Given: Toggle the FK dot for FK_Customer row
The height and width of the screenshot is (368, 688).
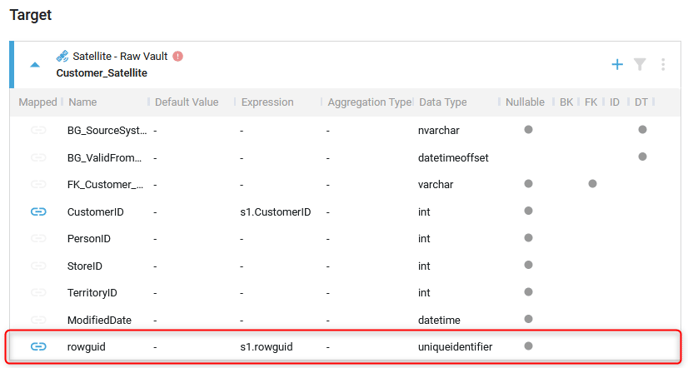Looking at the screenshot, I should click(592, 183).
